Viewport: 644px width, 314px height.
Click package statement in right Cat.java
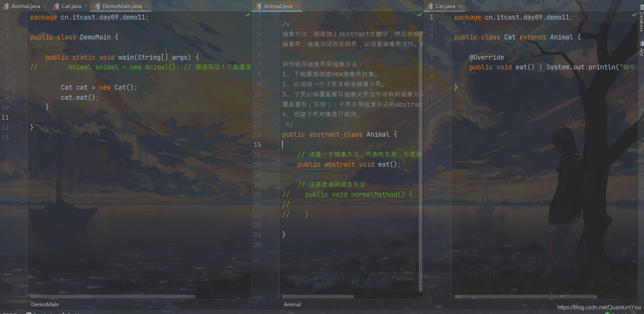(x=513, y=17)
